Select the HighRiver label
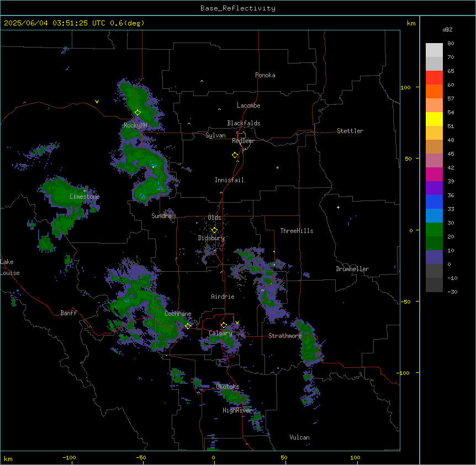This screenshot has width=476, height=465. click(237, 410)
